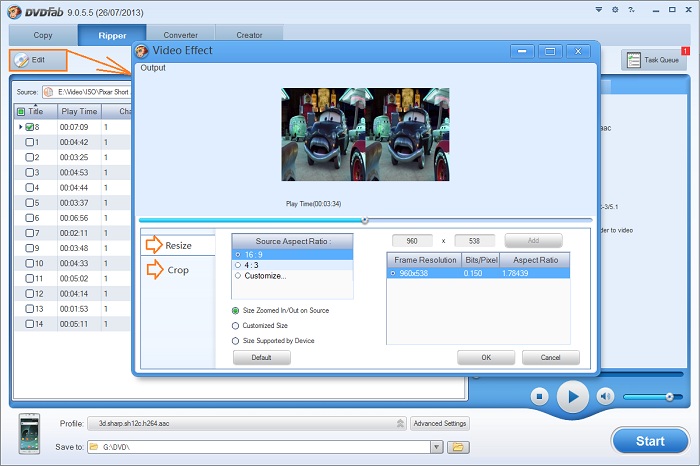Image resolution: width=700 pixels, height=466 pixels.
Task: Toggle select-all Title header checkbox
Action: 21,112
